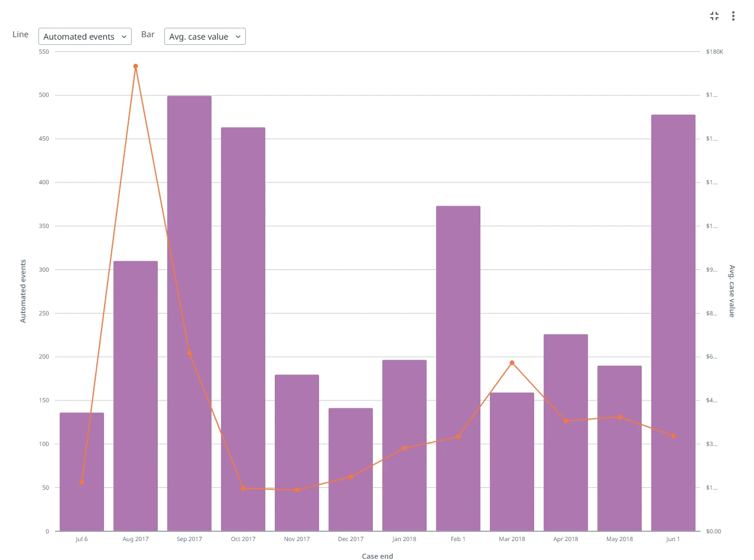Click the Feb 1 orange line point

[x=458, y=437]
